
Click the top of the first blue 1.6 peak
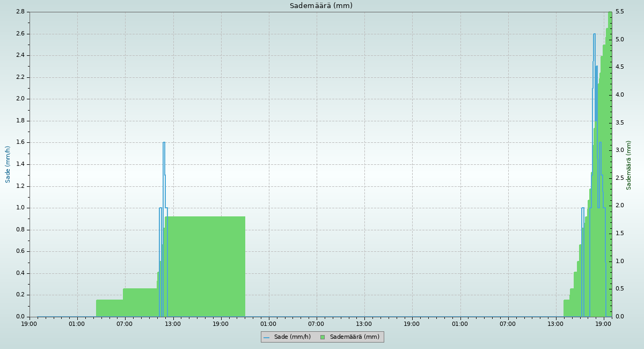pos(164,143)
